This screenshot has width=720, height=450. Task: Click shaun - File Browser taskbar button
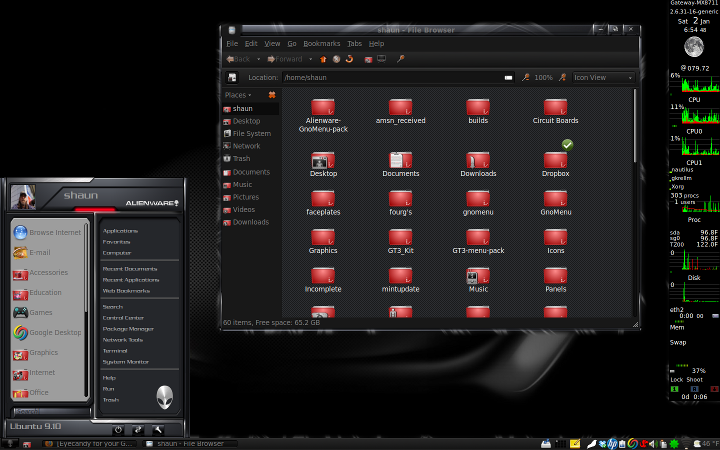(190, 444)
